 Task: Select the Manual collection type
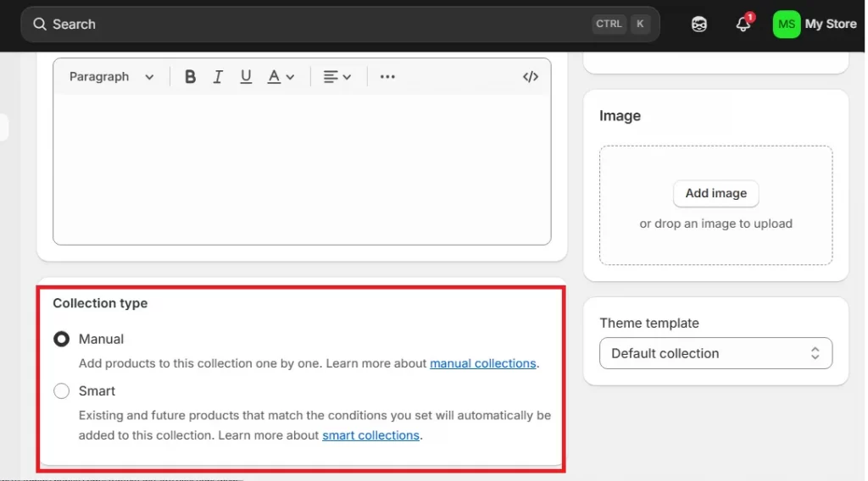[61, 339]
